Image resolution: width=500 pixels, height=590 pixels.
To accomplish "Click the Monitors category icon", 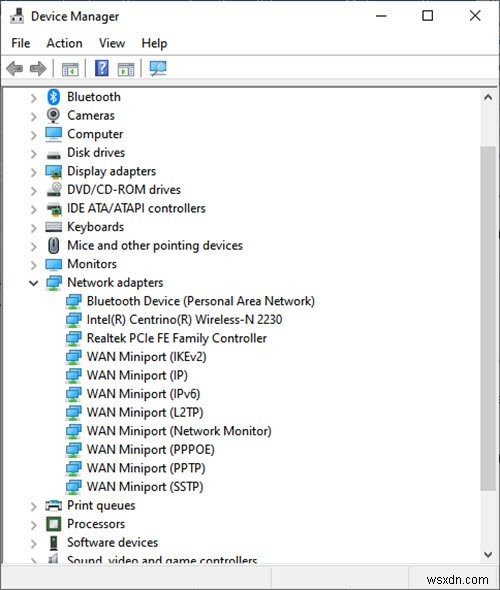I will pos(53,265).
